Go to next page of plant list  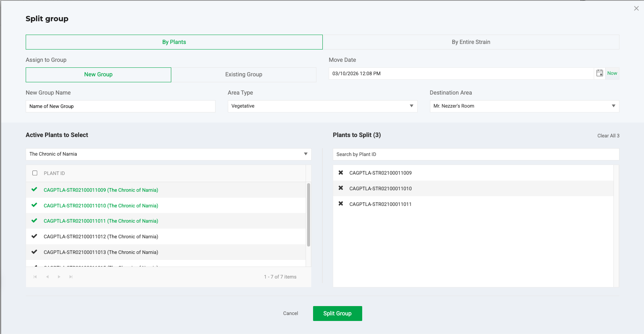pyautogui.click(x=59, y=277)
